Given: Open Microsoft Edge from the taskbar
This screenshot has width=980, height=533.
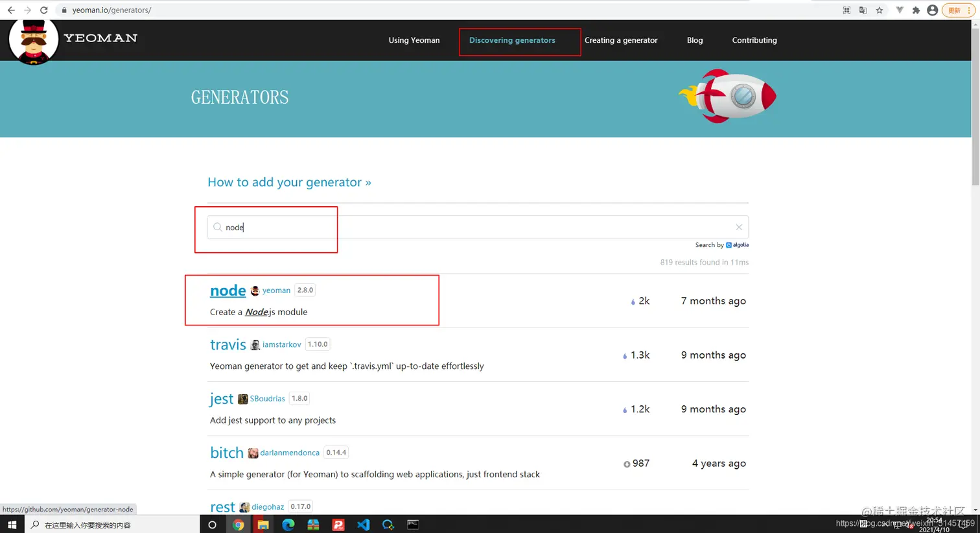Looking at the screenshot, I should [x=288, y=525].
